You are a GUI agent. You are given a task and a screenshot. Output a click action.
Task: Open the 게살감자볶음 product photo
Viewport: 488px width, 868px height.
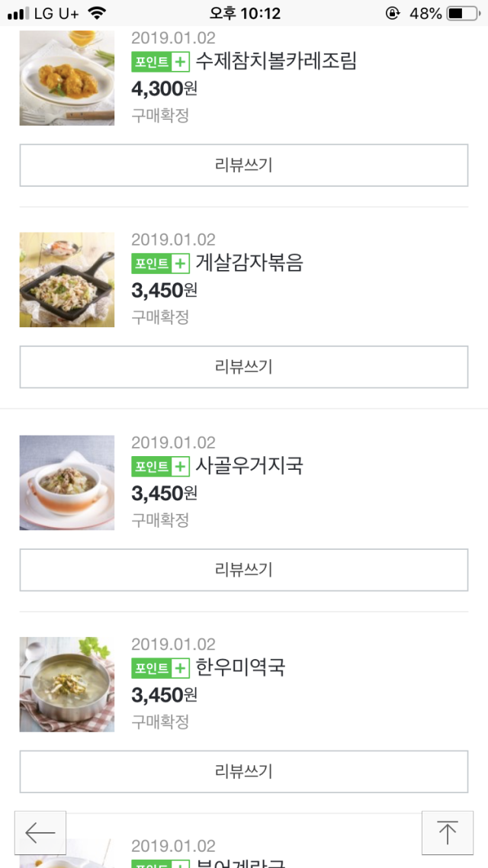[67, 280]
